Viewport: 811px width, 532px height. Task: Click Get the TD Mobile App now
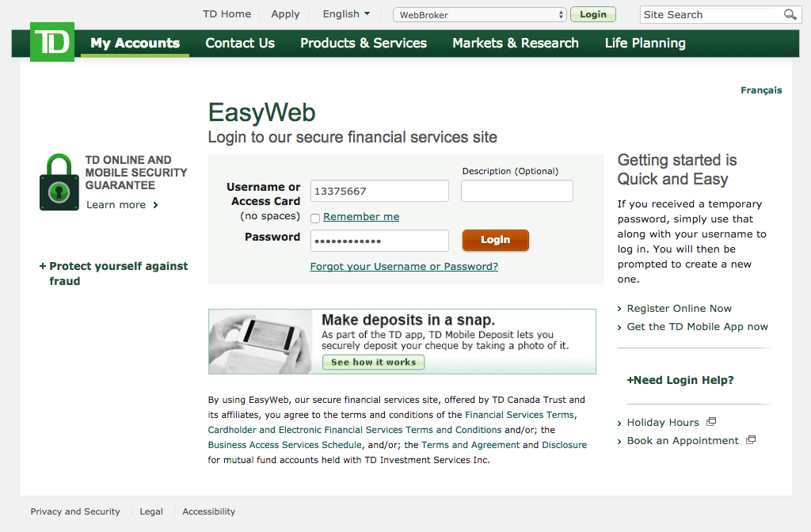tap(697, 327)
